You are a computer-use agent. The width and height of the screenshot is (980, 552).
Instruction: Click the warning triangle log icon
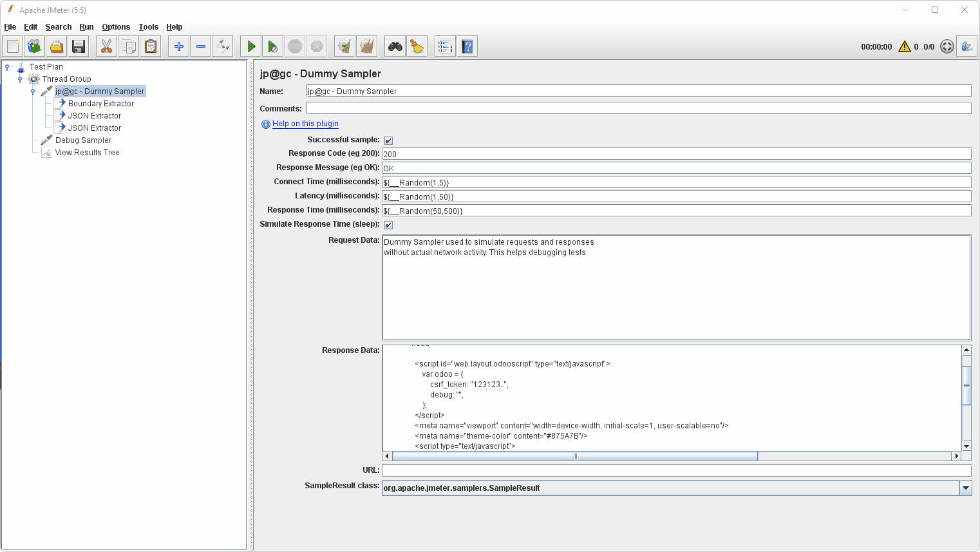click(905, 46)
